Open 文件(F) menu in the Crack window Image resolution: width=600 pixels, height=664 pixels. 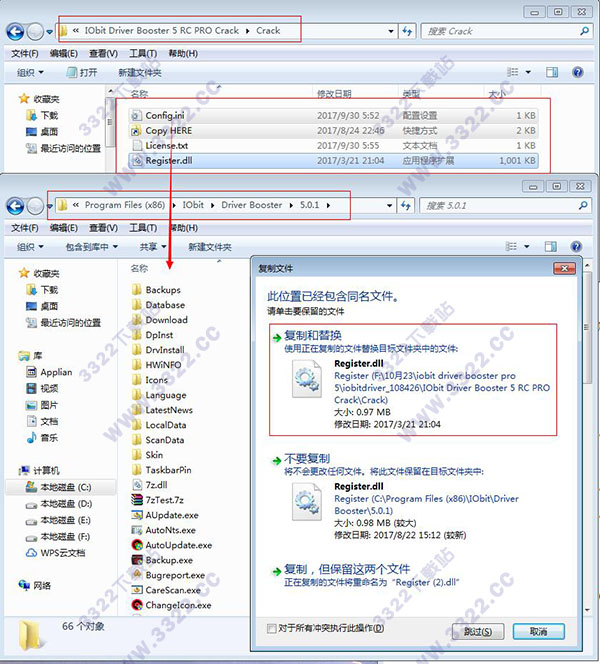pos(25,54)
